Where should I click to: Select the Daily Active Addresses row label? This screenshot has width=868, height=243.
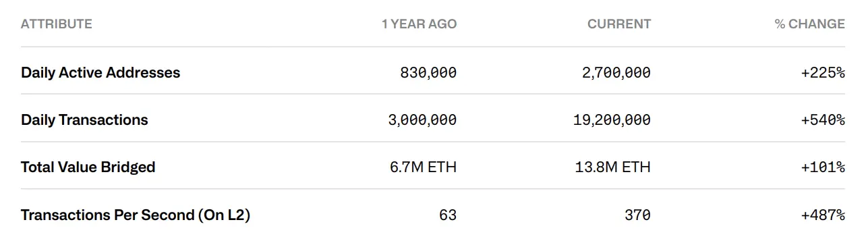pyautogui.click(x=100, y=72)
